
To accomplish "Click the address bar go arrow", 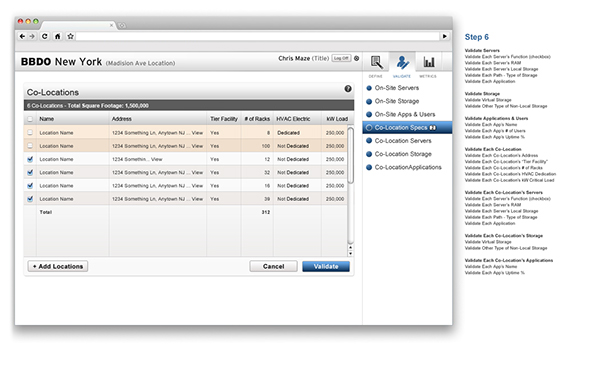I will tap(445, 36).
